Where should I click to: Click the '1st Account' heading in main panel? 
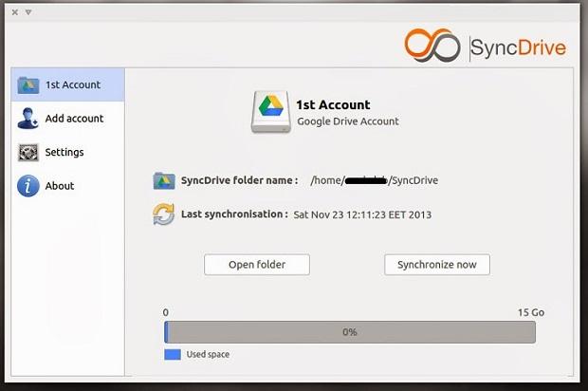(x=333, y=104)
